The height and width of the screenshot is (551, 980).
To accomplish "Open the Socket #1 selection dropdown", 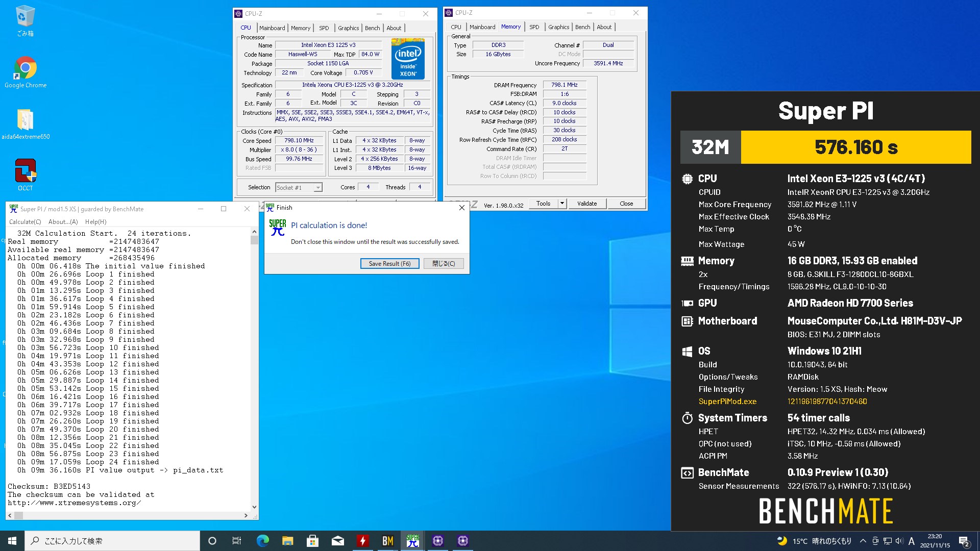I will [299, 187].
